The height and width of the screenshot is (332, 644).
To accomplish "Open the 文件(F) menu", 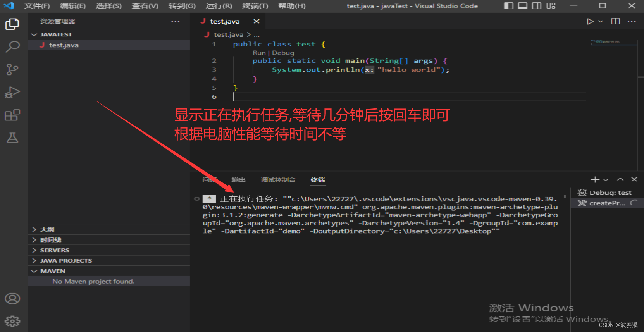I will 37,6.
